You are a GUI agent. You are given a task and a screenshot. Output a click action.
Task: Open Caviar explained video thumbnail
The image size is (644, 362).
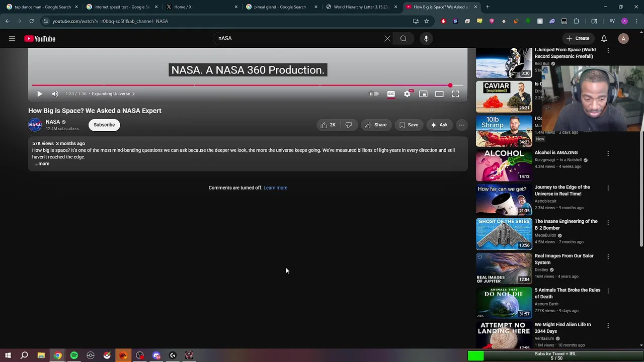click(x=504, y=97)
